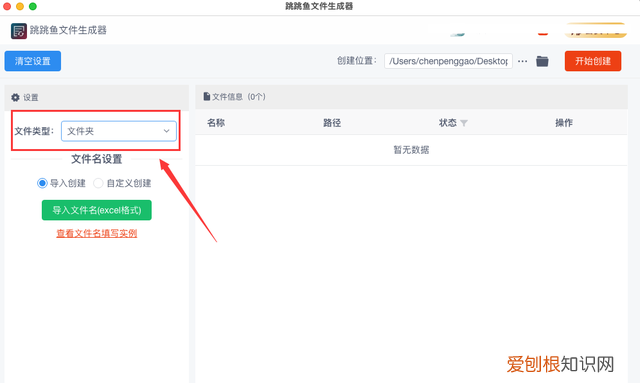This screenshot has height=383, width=640.
Task: Click the 清空设置 button
Action: 33,61
